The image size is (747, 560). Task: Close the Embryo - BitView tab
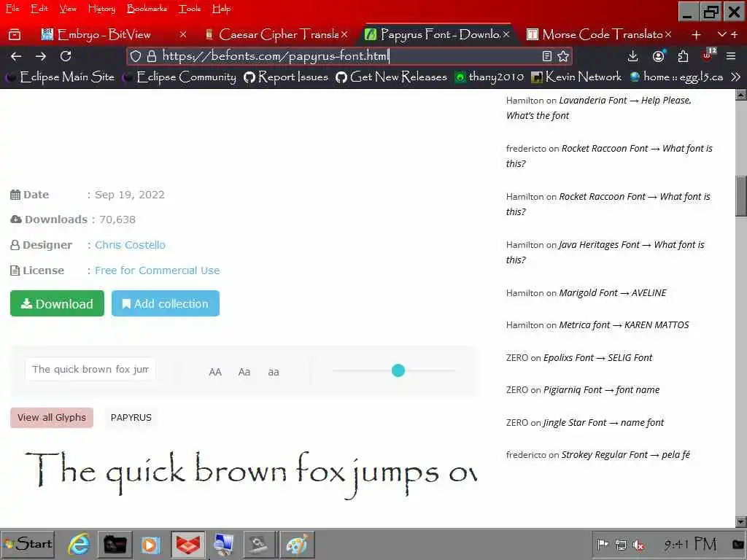pyautogui.click(x=183, y=34)
